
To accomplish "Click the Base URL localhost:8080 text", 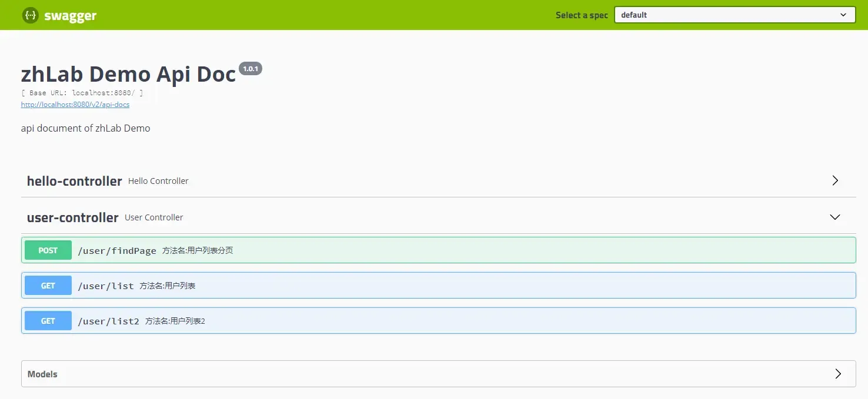I will (82, 92).
